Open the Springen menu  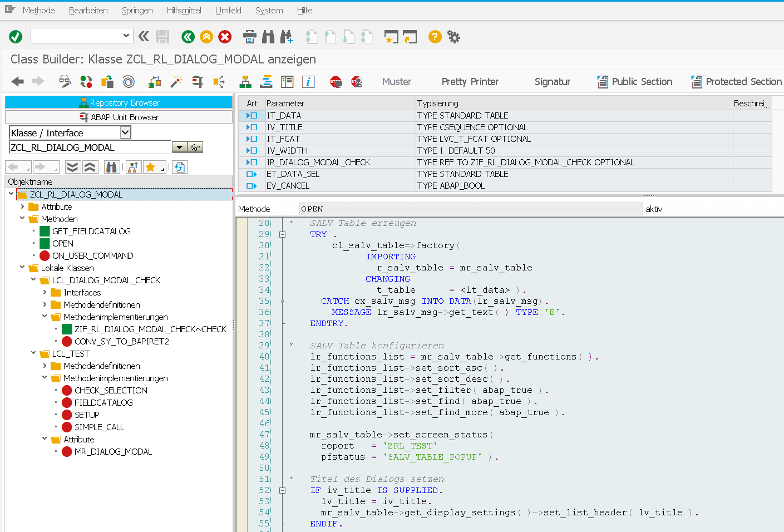click(x=137, y=10)
